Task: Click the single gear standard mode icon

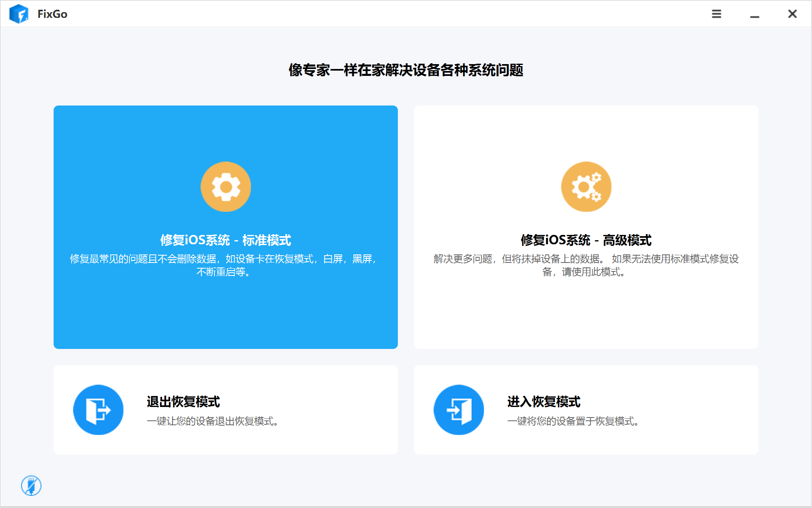Action: point(226,187)
